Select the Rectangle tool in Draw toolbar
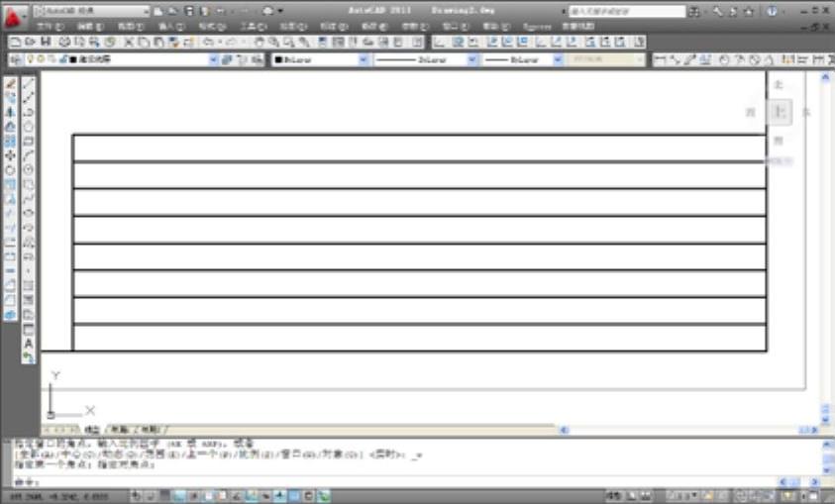The width and height of the screenshot is (835, 504). (28, 141)
